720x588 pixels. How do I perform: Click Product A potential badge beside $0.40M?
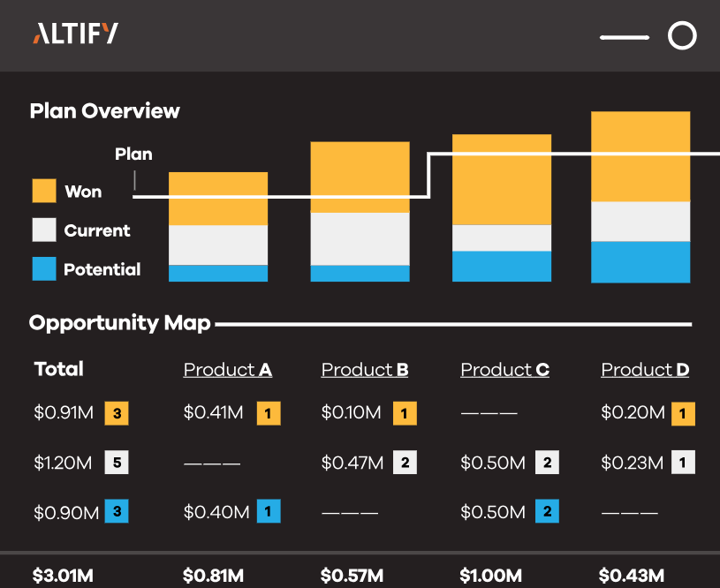pos(269,511)
